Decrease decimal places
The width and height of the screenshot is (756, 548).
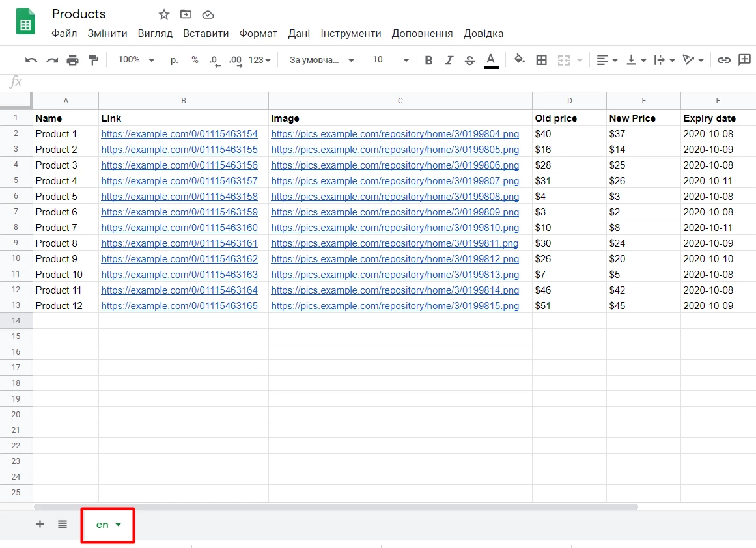point(214,61)
